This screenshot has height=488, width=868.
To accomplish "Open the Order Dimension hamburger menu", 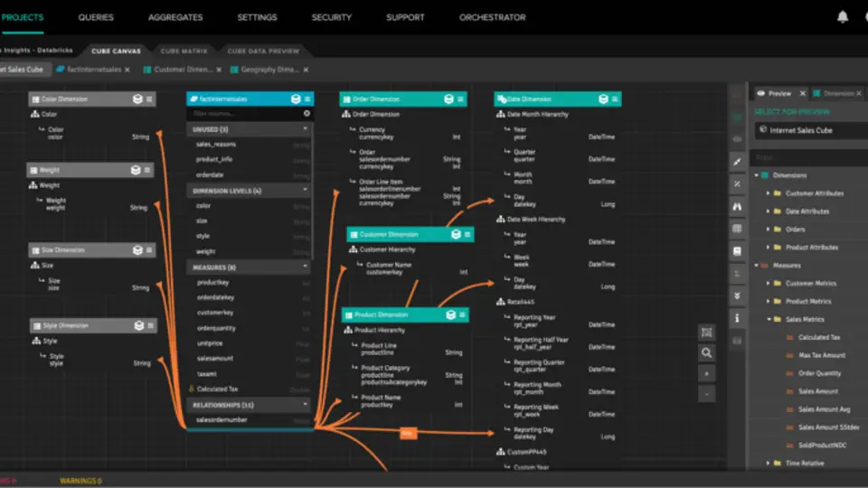I will [460, 99].
